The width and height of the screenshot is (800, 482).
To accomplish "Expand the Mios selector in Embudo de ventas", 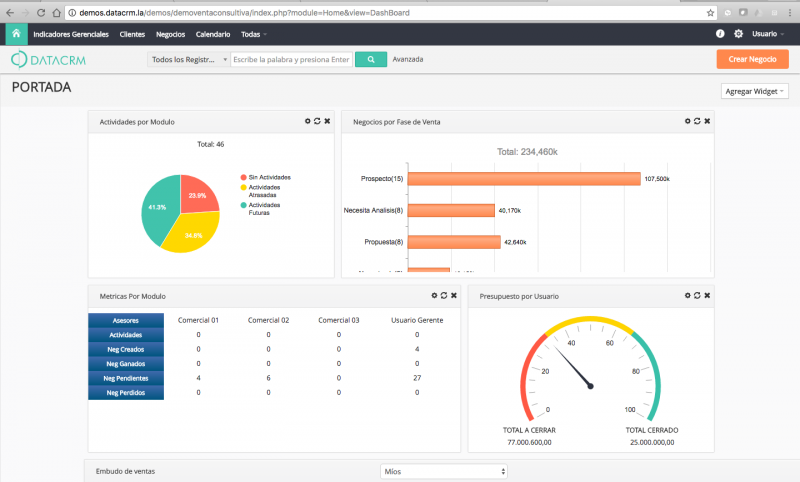I will pyautogui.click(x=445, y=471).
